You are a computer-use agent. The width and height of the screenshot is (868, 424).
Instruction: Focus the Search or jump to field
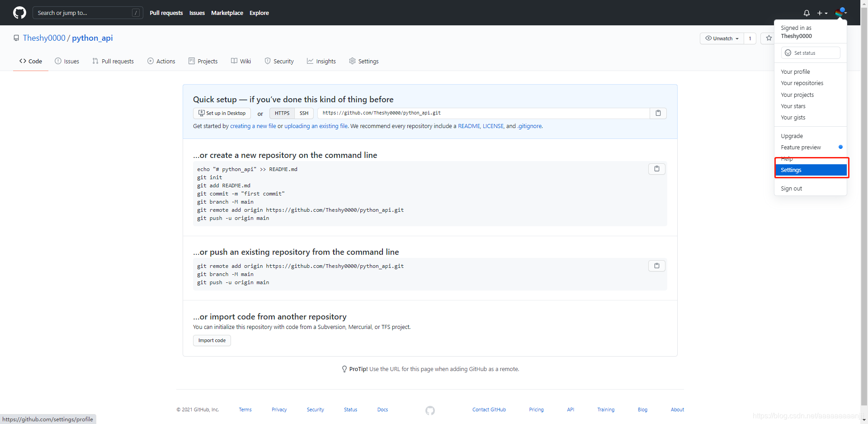(88, 13)
